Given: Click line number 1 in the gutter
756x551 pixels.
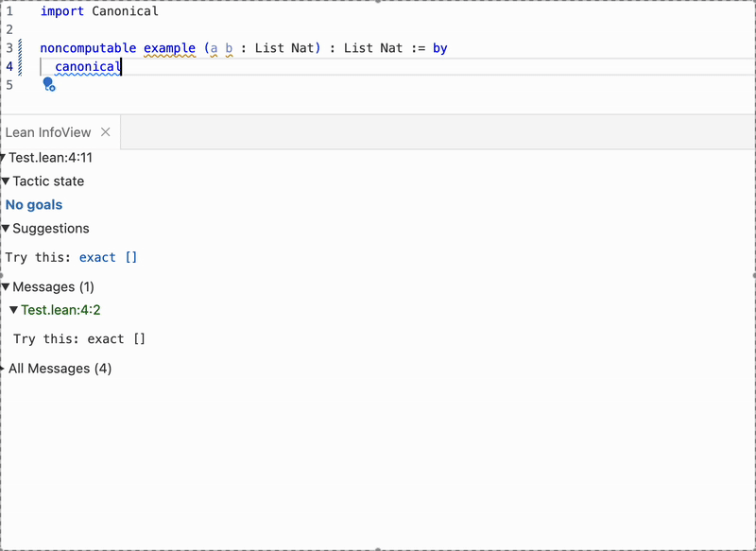Looking at the screenshot, I should tap(9, 12).
